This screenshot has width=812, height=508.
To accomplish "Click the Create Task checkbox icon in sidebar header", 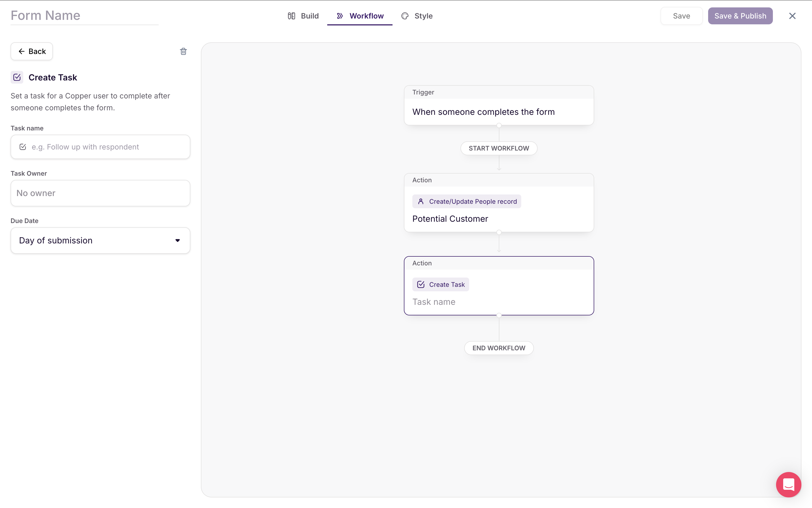I will click(17, 77).
